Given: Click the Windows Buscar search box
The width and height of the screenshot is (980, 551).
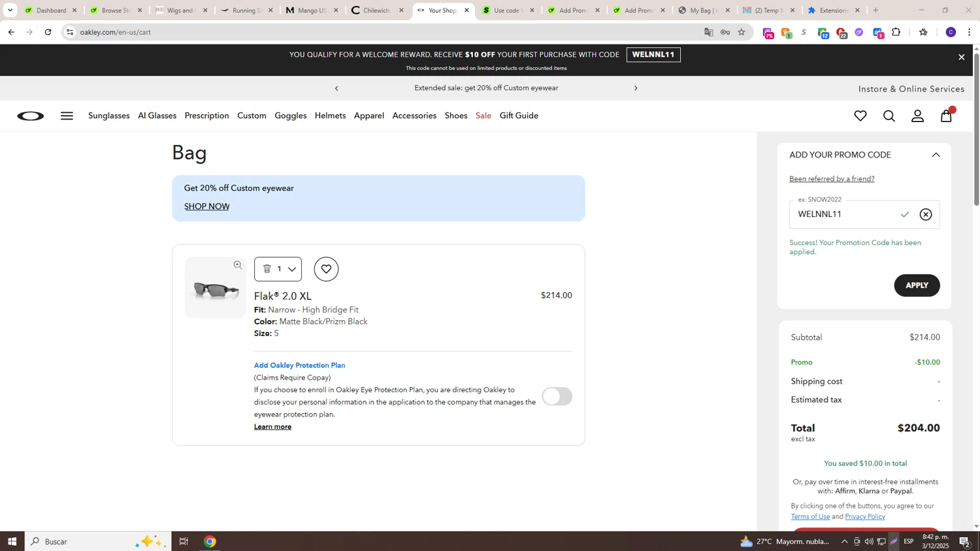Looking at the screenshot, I should (98, 541).
